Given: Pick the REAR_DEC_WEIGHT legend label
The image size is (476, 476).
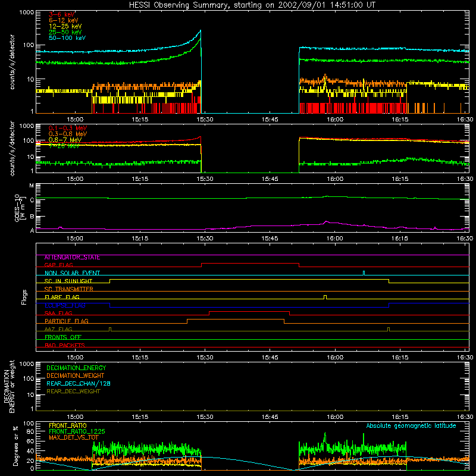Looking at the screenshot, I should (x=73, y=392).
